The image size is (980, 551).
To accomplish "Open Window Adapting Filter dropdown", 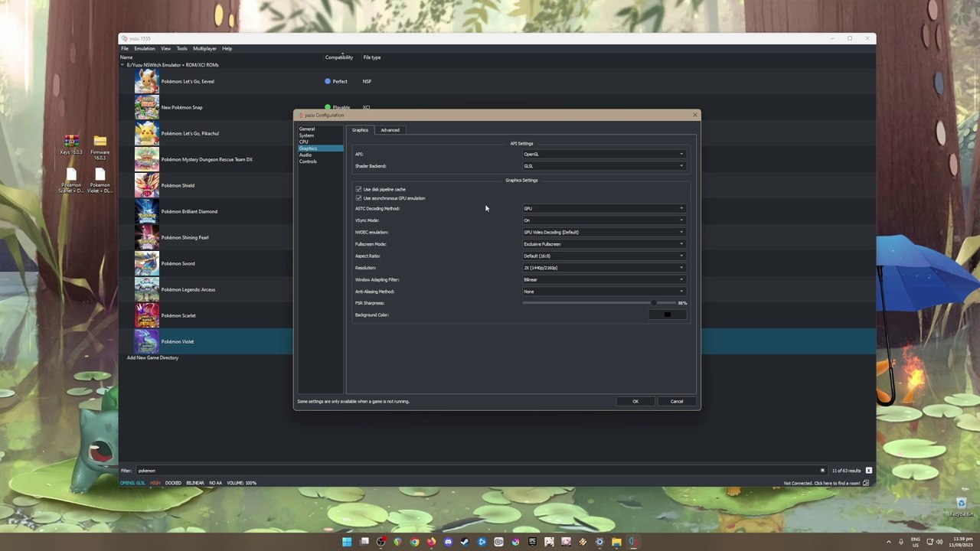I will pos(604,279).
